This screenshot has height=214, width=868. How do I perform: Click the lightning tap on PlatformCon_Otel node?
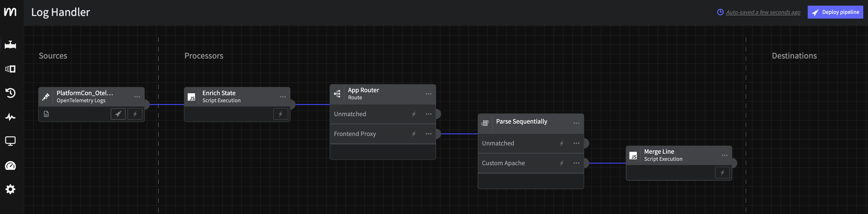pyautogui.click(x=135, y=114)
